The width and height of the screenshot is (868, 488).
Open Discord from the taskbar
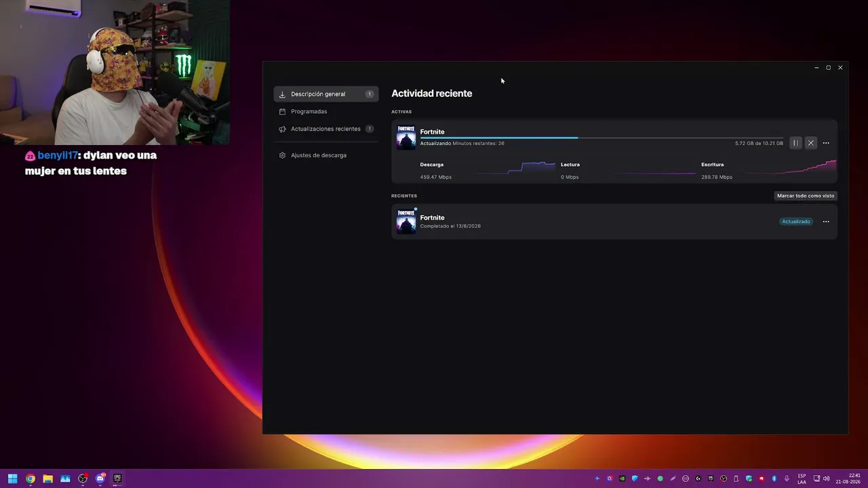pyautogui.click(x=100, y=479)
